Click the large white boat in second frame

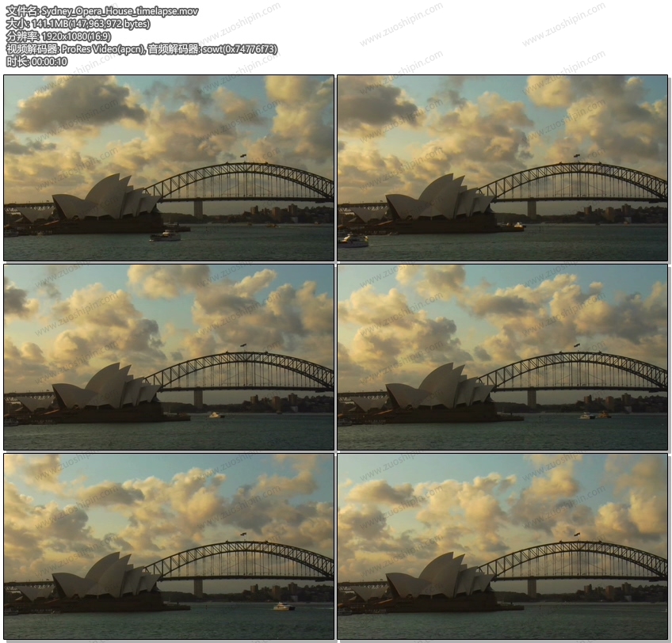pos(353,240)
